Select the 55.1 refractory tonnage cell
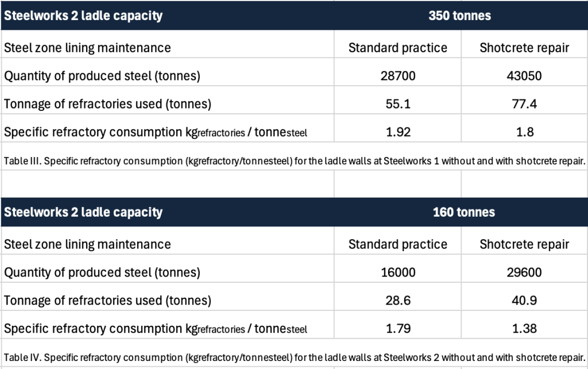Image resolution: width=588 pixels, height=369 pixels. point(397,104)
